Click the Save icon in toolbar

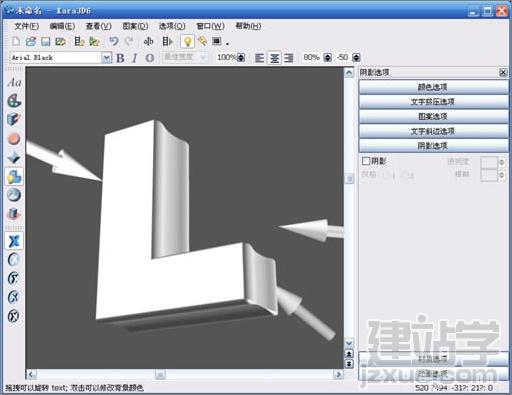(45, 41)
